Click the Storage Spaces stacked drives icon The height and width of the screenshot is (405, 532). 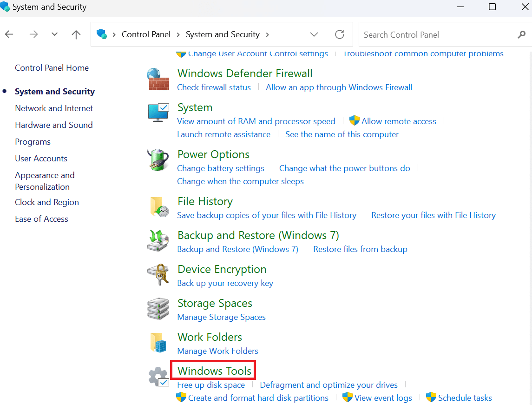(x=158, y=309)
